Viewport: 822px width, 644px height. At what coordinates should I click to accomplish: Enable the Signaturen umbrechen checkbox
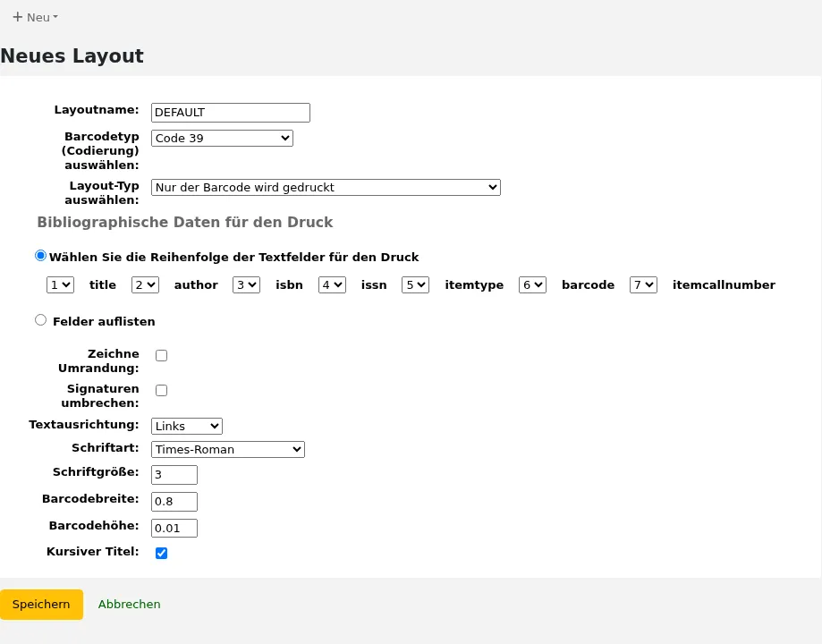162,391
